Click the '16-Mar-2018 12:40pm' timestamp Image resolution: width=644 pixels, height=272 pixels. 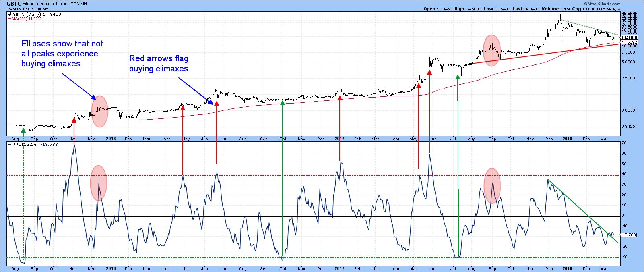(x=27, y=9)
